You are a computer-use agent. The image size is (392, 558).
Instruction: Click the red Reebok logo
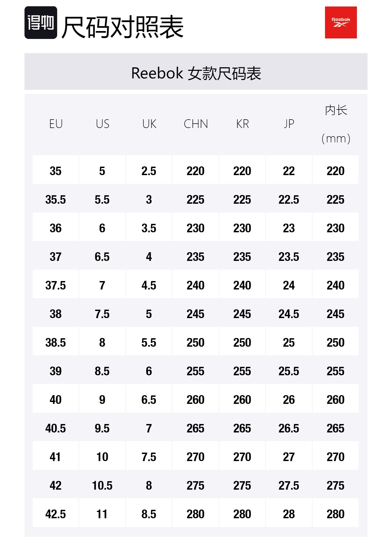click(341, 23)
